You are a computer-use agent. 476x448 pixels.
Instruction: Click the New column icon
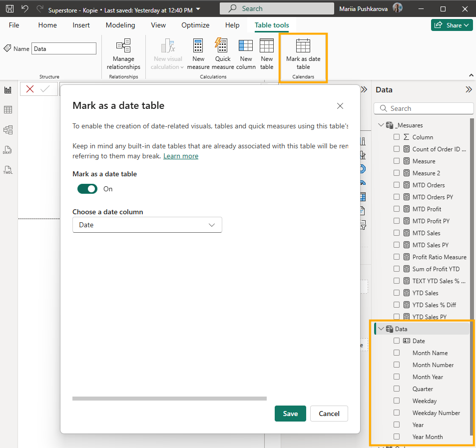tap(246, 46)
